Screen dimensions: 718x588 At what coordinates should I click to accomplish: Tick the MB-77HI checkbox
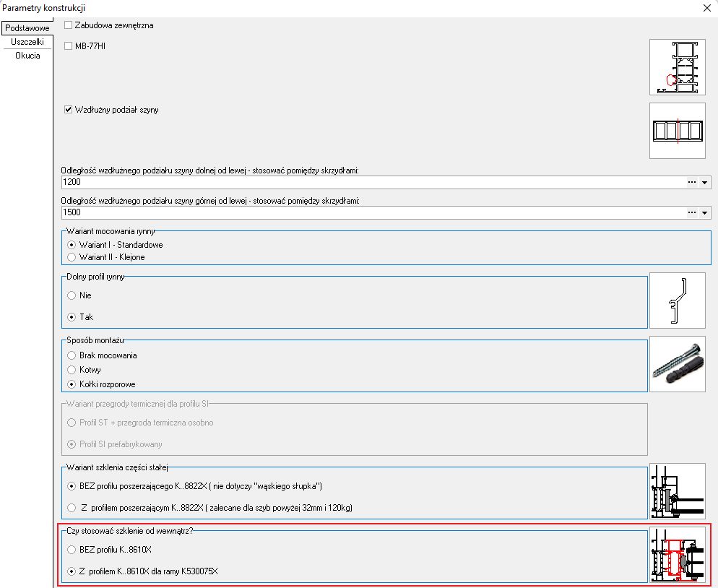click(69, 46)
